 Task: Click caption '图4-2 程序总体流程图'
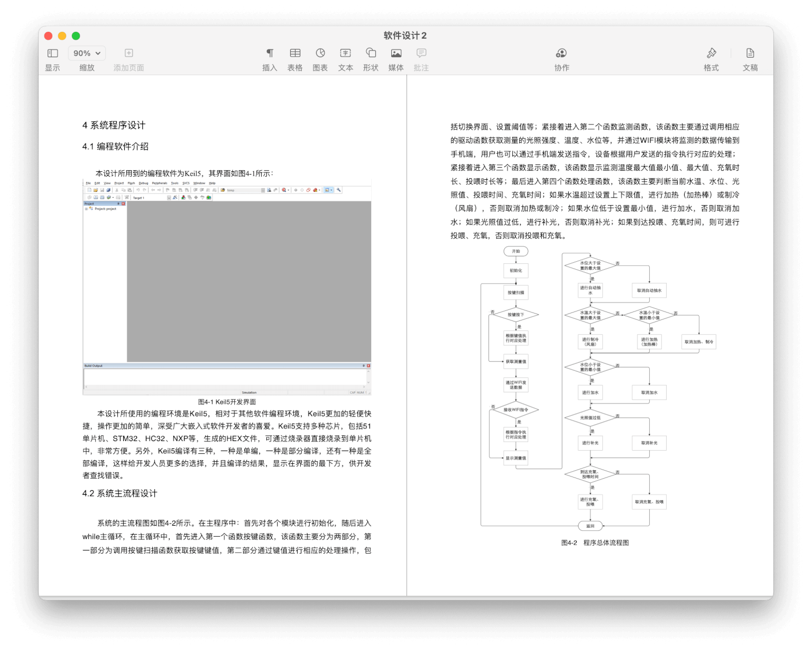pyautogui.click(x=595, y=543)
